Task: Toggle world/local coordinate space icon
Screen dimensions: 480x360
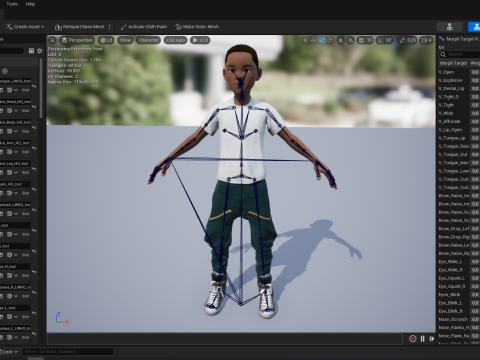Action: point(340,40)
